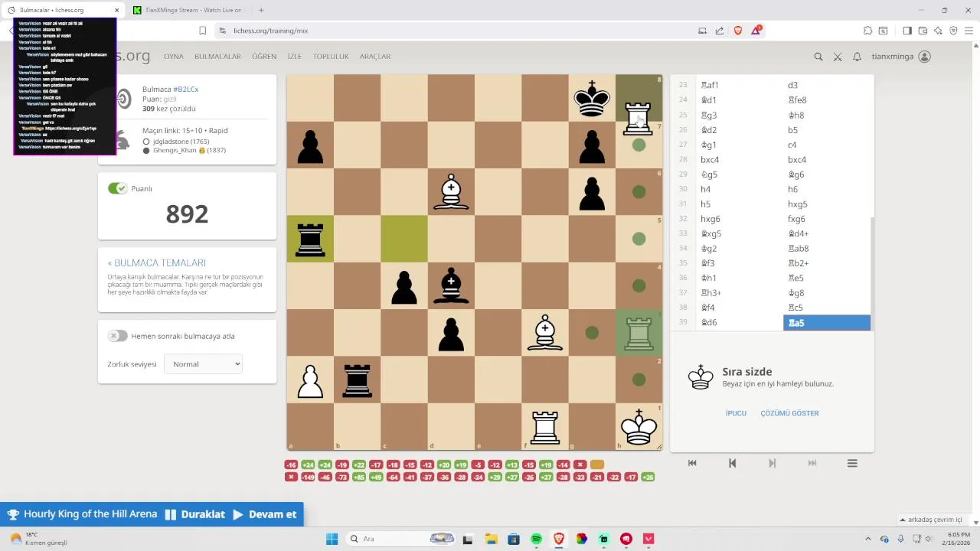Click the İPUCU hint button

click(x=736, y=413)
